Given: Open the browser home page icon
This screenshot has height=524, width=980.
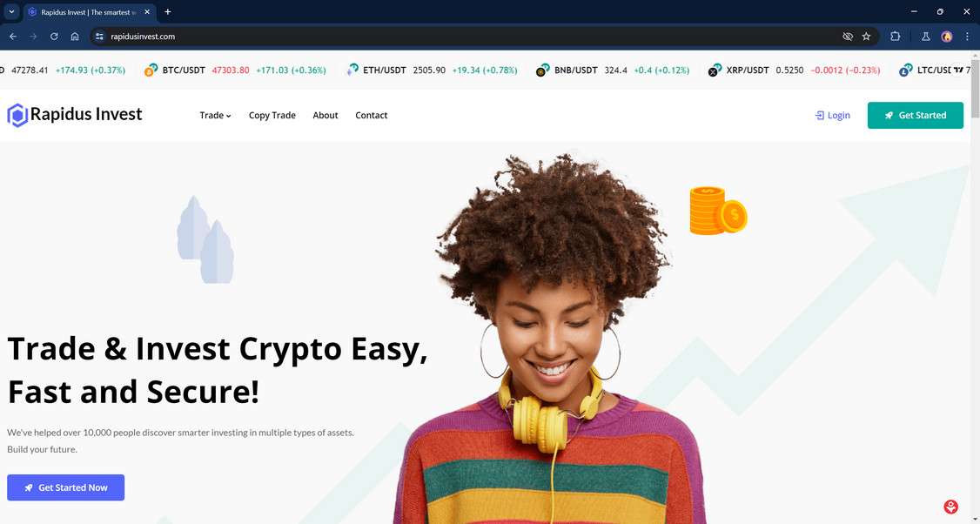Looking at the screenshot, I should coord(74,37).
